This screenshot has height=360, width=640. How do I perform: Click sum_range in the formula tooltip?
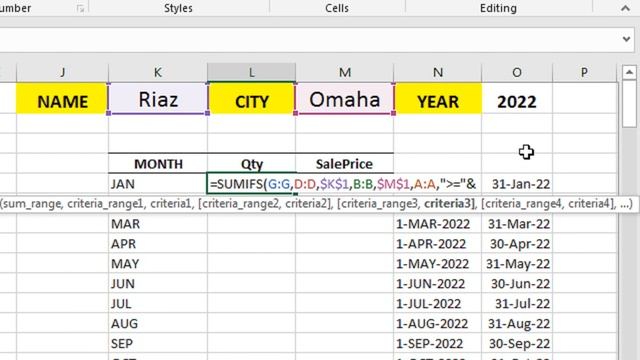point(32,203)
